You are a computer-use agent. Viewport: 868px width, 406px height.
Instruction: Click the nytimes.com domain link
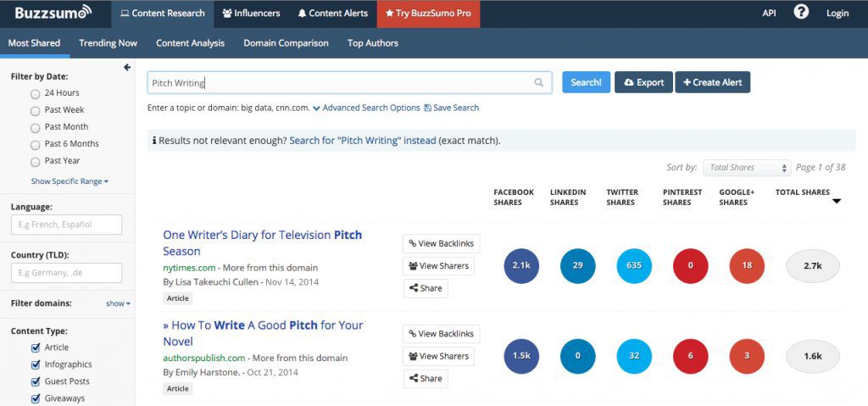[x=189, y=268]
